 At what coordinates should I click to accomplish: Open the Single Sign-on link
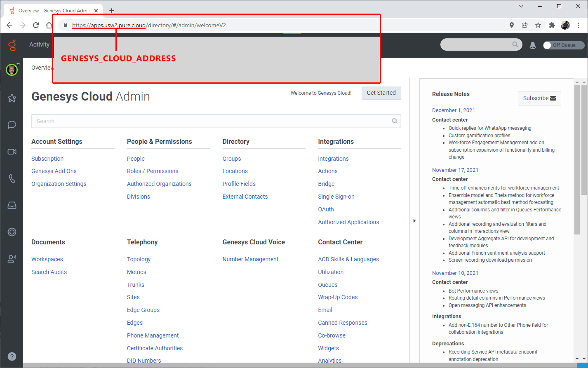(336, 197)
